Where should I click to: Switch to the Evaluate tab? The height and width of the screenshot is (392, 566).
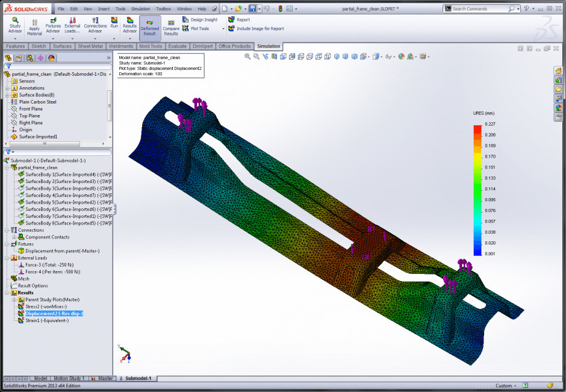[x=177, y=46]
